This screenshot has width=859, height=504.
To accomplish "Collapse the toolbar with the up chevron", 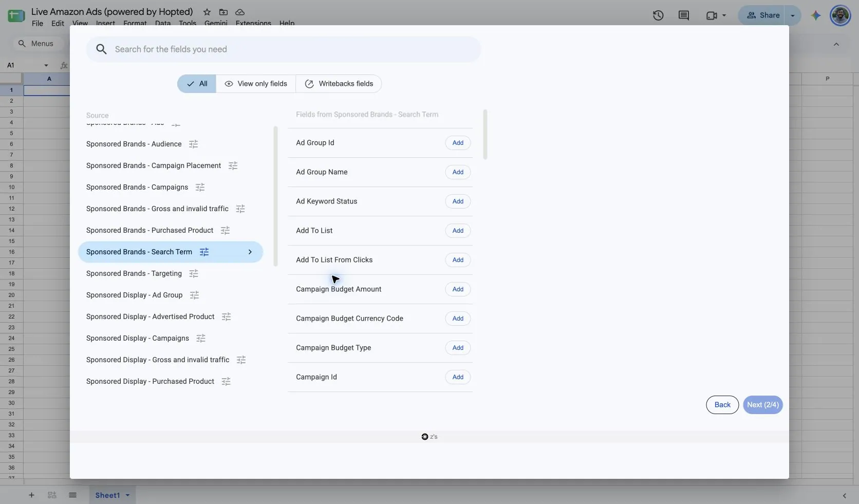I will (x=836, y=44).
